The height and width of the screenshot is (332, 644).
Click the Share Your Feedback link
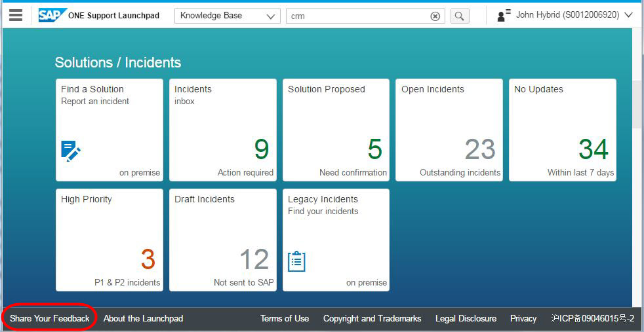pyautogui.click(x=50, y=318)
